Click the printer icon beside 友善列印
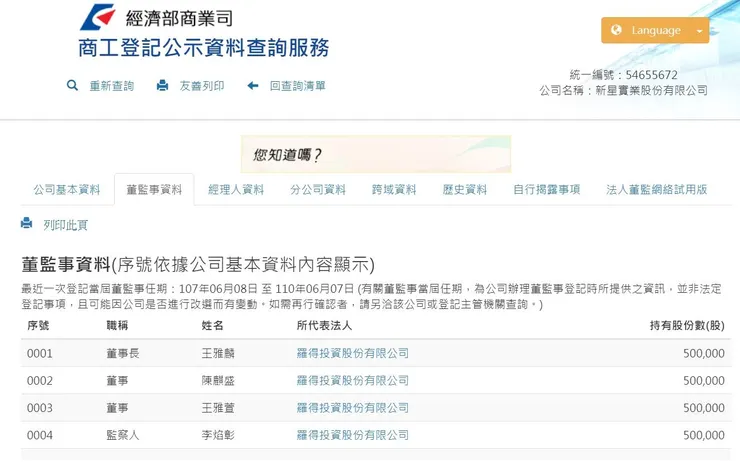The height and width of the screenshot is (462, 740). coord(162,85)
